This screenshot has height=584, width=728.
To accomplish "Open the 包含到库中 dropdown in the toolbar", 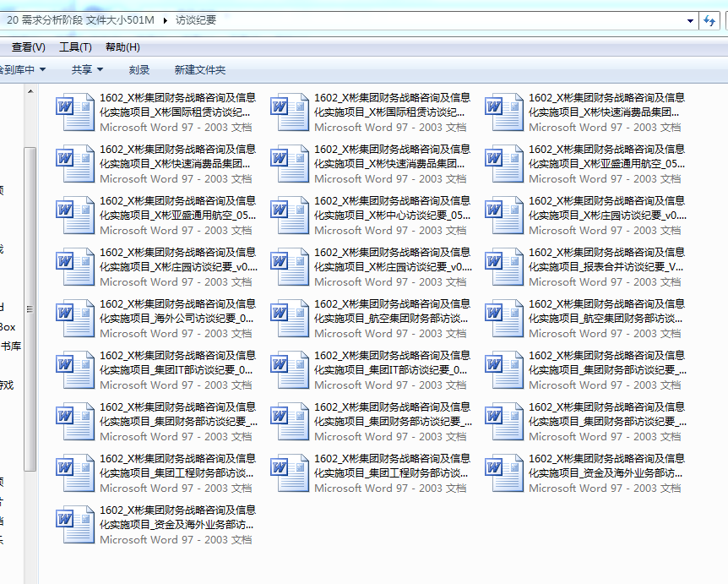I will [21, 69].
